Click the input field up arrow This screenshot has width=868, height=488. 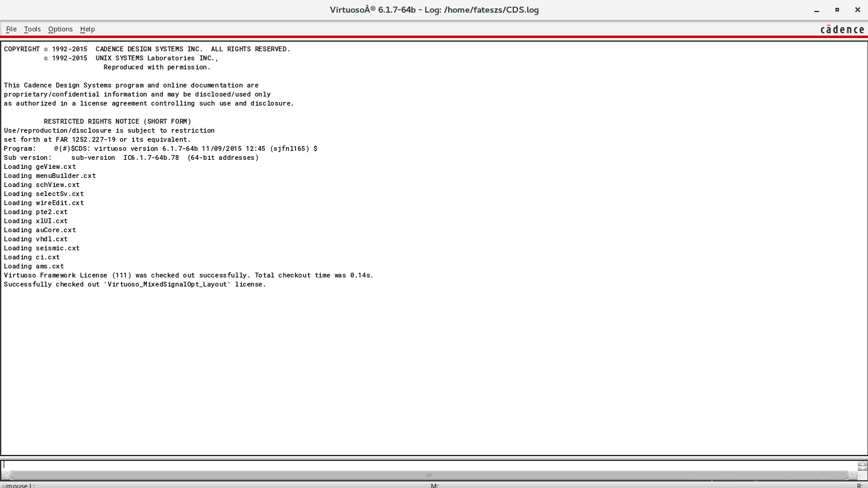coord(862,463)
